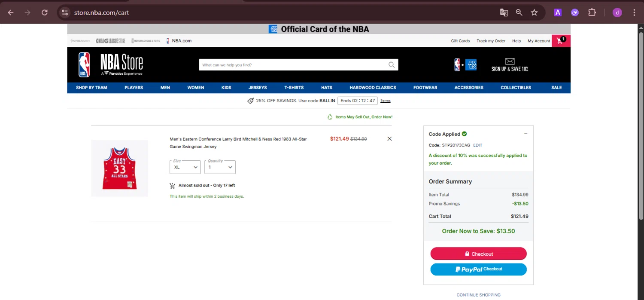
Task: Open the zoom magnifier icon in address bar
Action: point(519,12)
